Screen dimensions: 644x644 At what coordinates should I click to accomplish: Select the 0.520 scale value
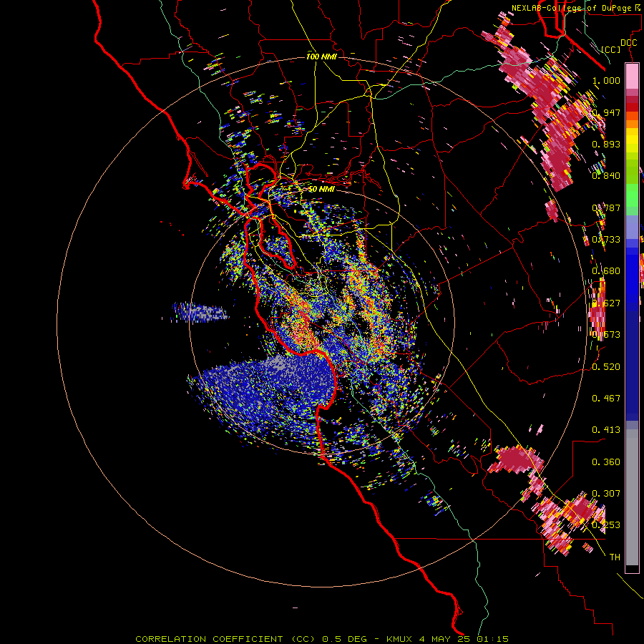pos(606,367)
